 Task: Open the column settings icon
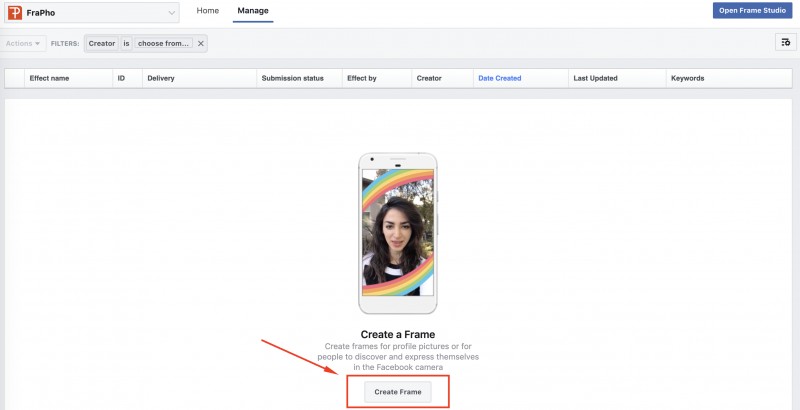(786, 42)
